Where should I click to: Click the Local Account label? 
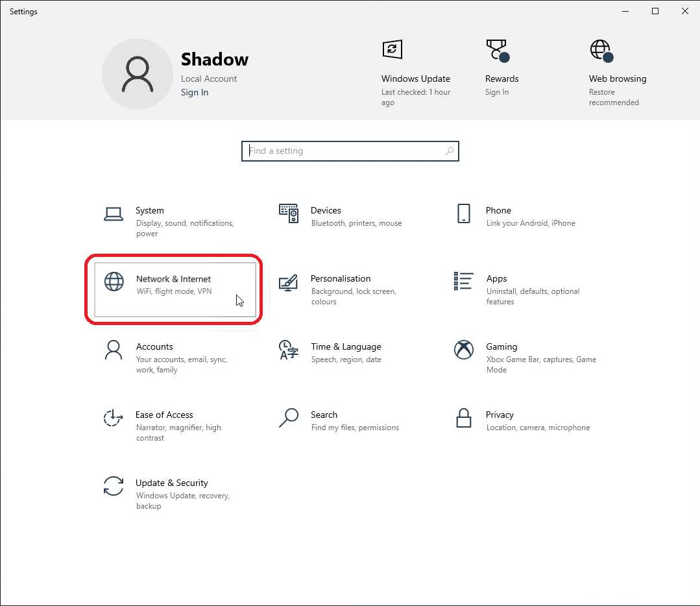pyautogui.click(x=209, y=79)
